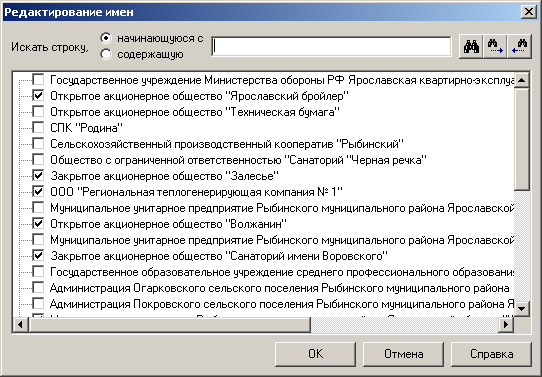Uncheck the "Волжанин" checkbox

tap(38, 224)
